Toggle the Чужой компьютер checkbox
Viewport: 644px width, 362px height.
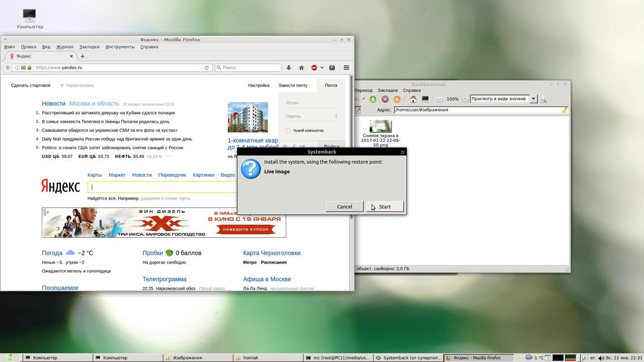pyautogui.click(x=288, y=131)
